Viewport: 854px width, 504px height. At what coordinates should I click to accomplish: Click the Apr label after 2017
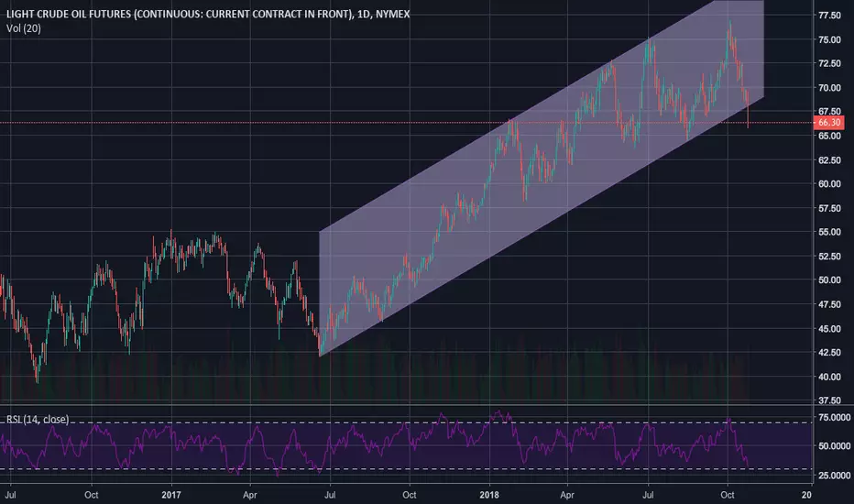[x=249, y=495]
